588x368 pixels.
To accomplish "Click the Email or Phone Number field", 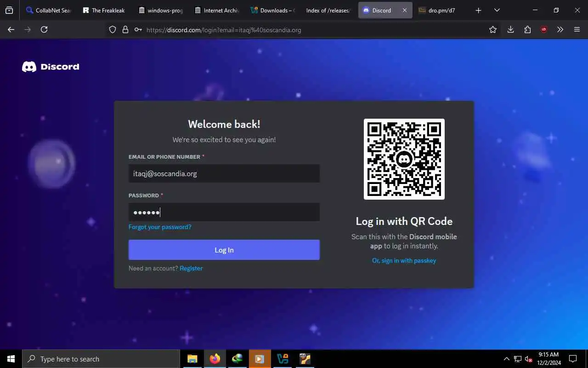I will [224, 173].
